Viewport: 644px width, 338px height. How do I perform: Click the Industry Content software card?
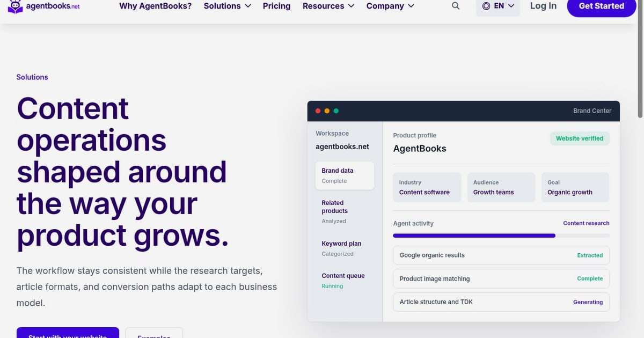[427, 187]
